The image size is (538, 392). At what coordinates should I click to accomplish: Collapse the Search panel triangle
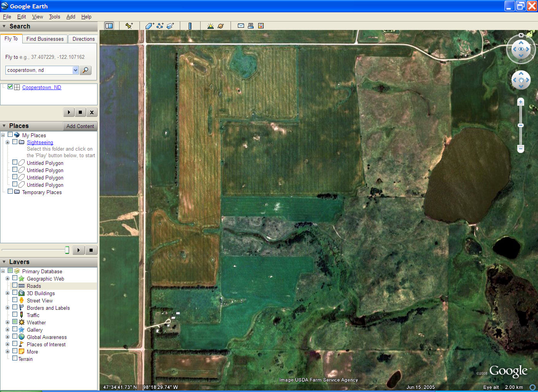pos(4,27)
